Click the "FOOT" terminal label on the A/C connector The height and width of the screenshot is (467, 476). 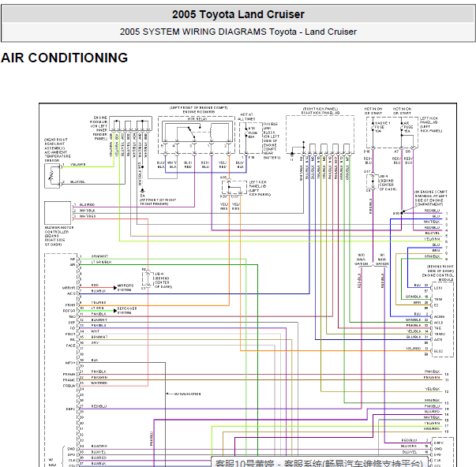point(70,334)
